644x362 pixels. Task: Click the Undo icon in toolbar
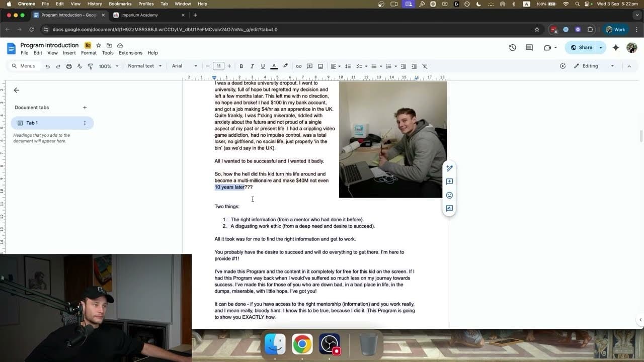pos(47,66)
